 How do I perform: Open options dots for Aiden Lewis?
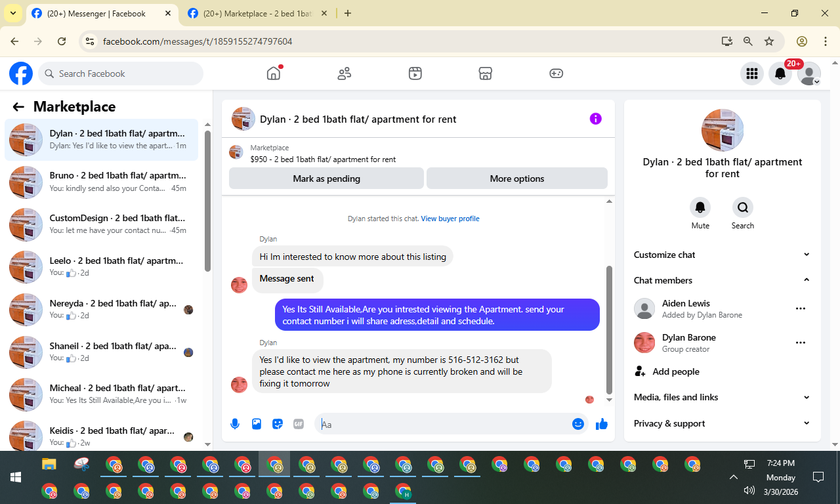[801, 308]
